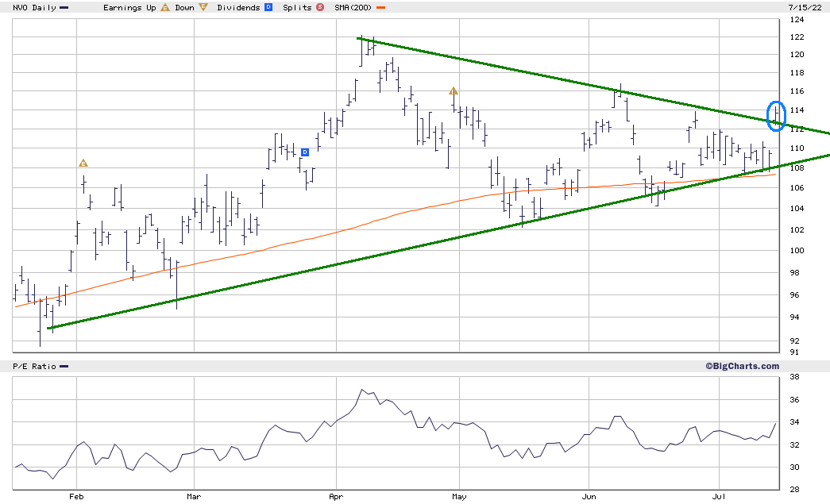Click the "Splits" legend label
The width and height of the screenshot is (830, 504).
tap(297, 7)
